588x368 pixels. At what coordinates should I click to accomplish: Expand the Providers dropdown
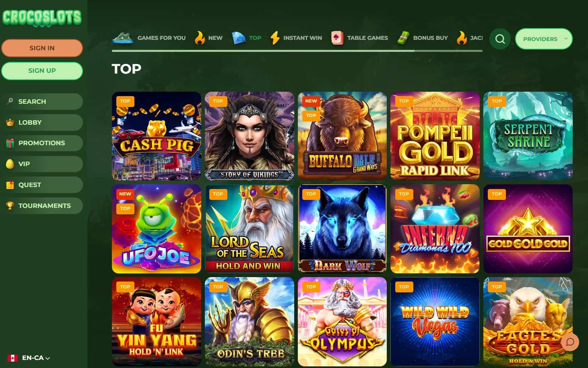(544, 39)
